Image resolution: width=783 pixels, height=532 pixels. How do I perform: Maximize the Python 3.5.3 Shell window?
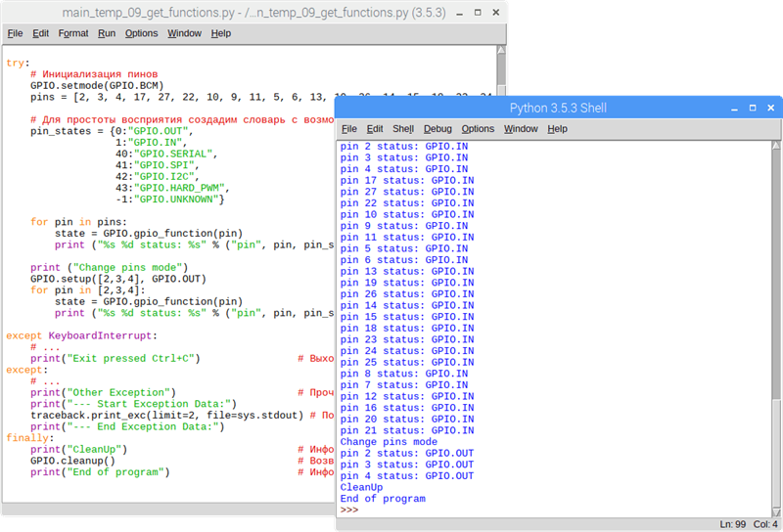click(751, 108)
